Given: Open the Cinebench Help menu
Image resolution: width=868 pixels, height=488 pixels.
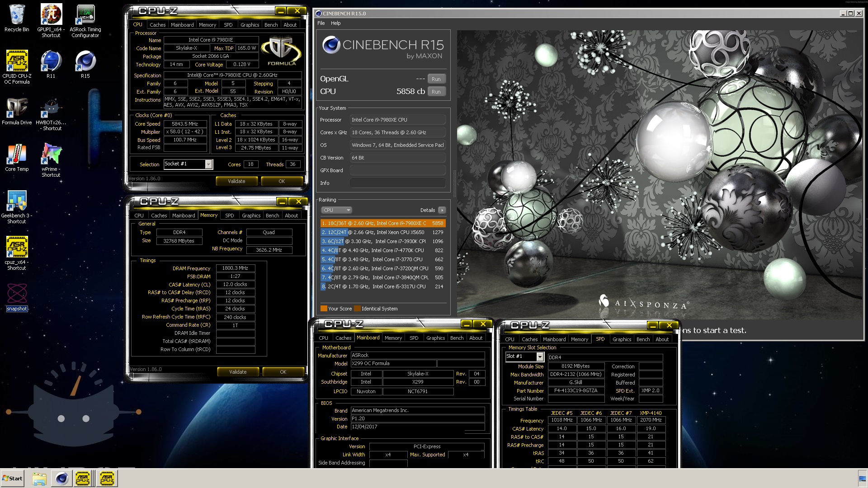Looking at the screenshot, I should 335,23.
